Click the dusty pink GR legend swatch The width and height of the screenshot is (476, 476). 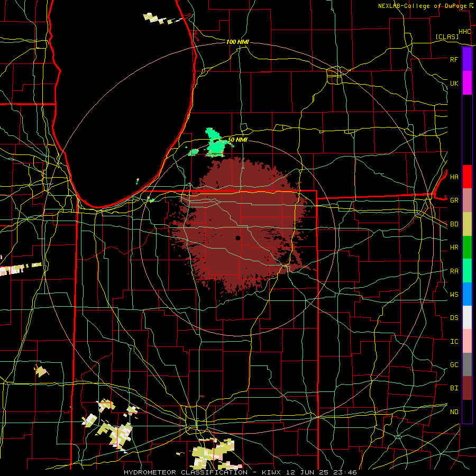tap(467, 200)
